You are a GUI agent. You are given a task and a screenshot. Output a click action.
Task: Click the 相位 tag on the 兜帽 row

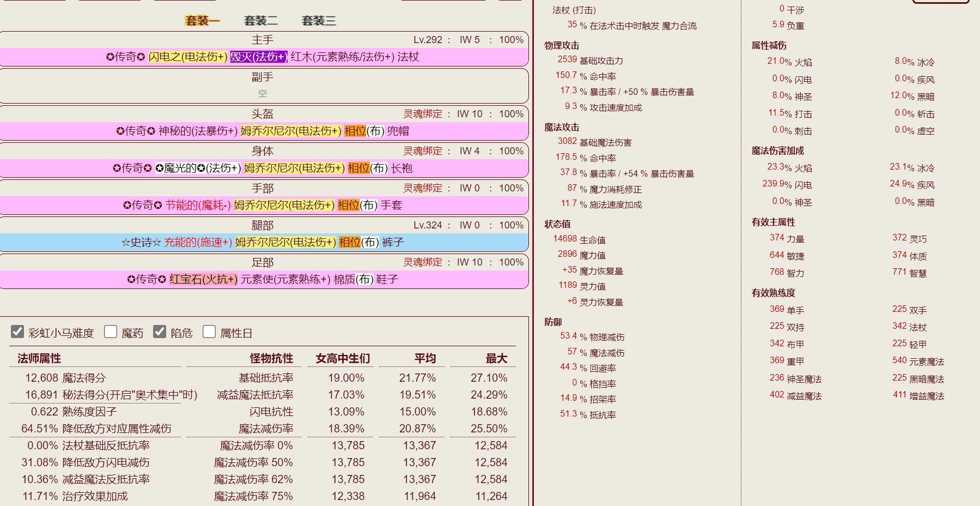click(x=355, y=131)
